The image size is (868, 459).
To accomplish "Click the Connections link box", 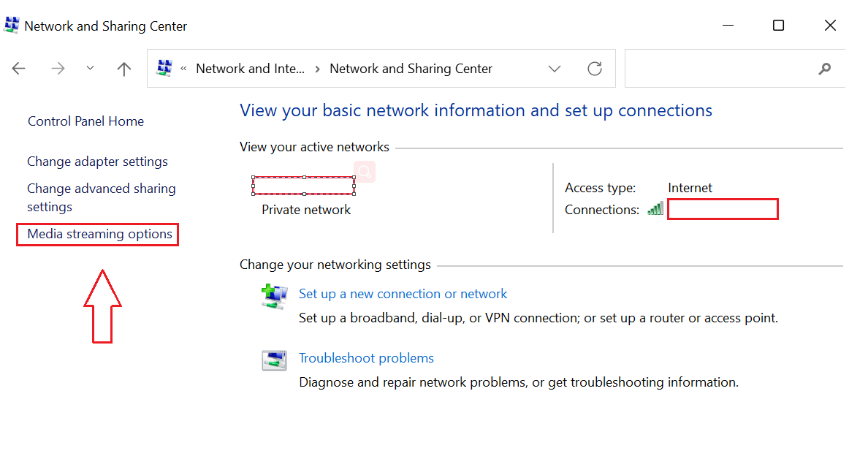I will [x=723, y=209].
